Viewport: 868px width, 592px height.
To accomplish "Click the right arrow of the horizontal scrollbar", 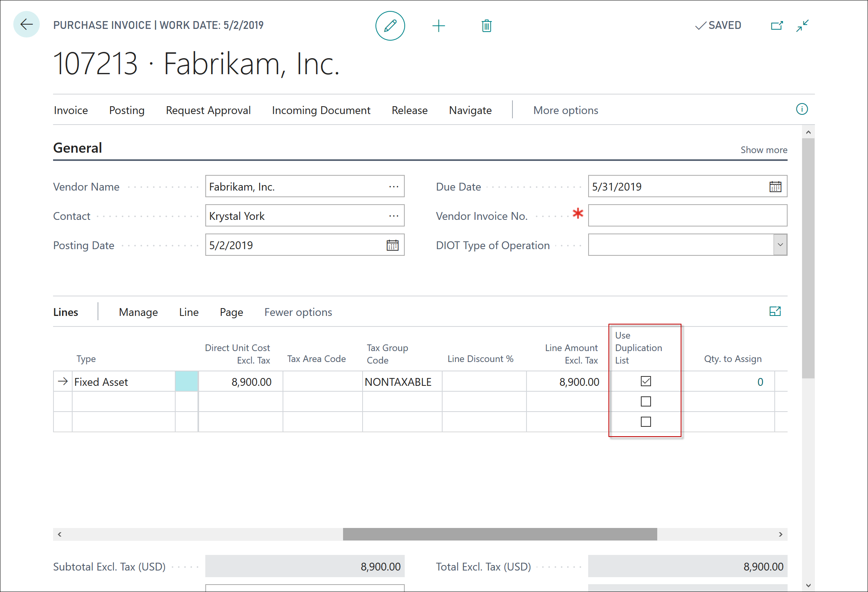I will click(781, 534).
